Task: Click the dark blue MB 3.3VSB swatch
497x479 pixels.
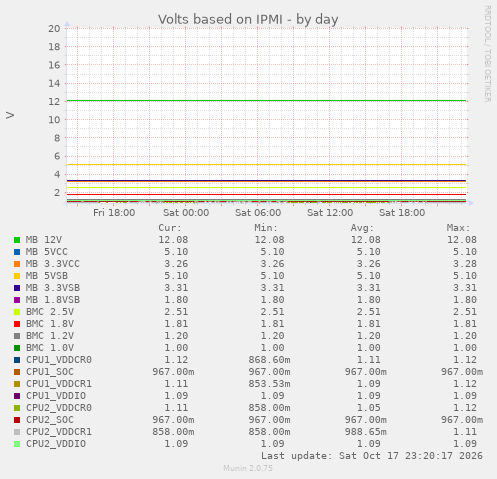Action: click(x=17, y=288)
